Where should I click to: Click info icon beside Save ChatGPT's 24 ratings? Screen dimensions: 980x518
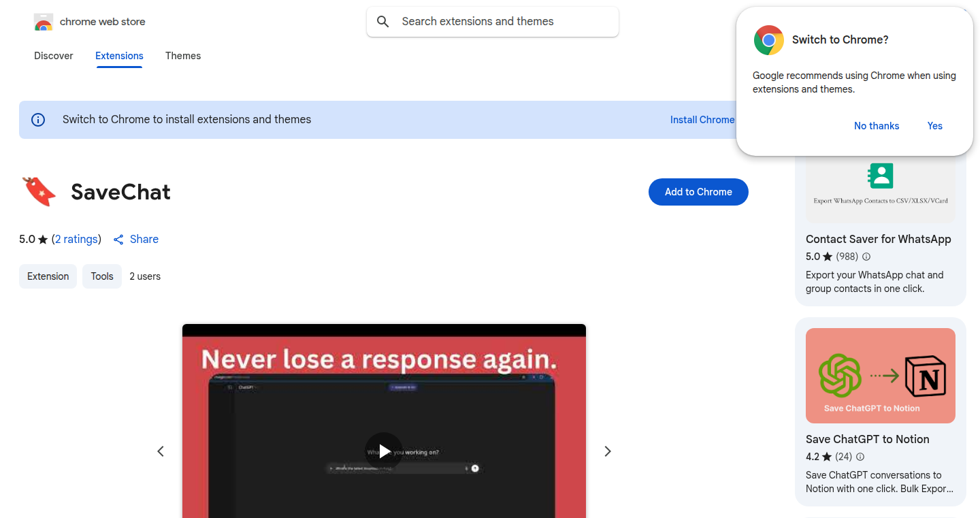tap(860, 457)
